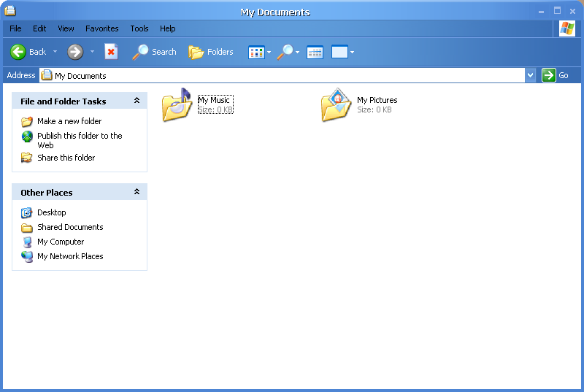The image size is (584, 392).
Task: Open the Favorites menu
Action: [101, 28]
